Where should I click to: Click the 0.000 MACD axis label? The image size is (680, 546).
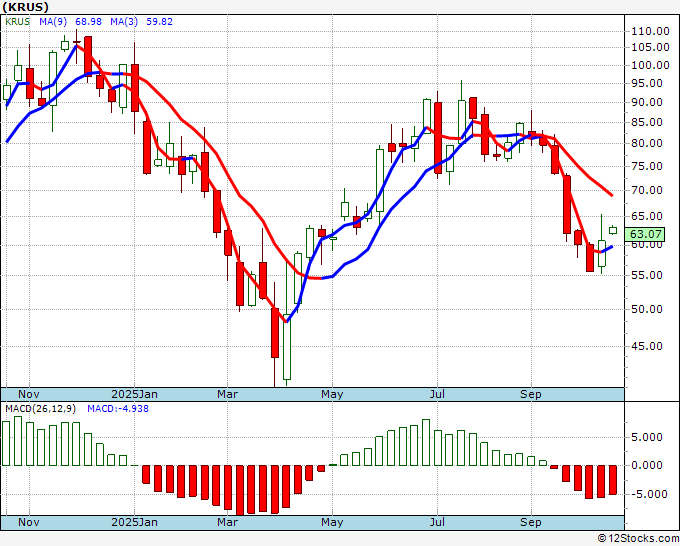tap(647, 465)
